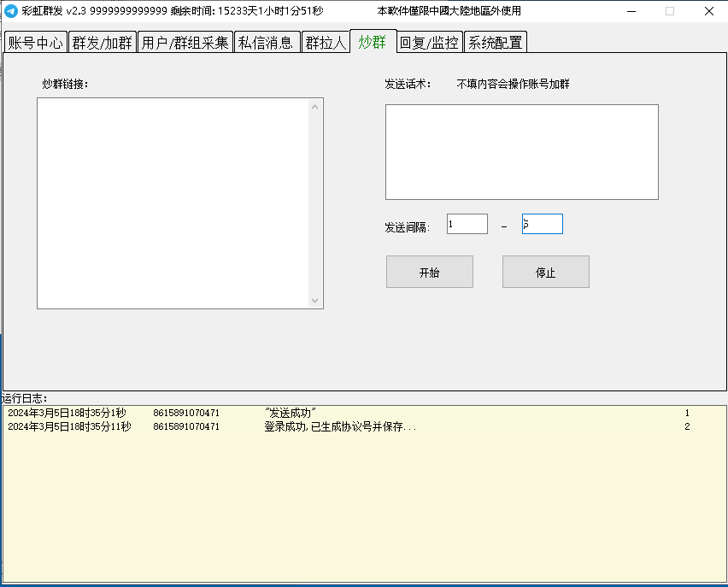
Task: Select the 用户/群组采集 tab
Action: [185, 43]
